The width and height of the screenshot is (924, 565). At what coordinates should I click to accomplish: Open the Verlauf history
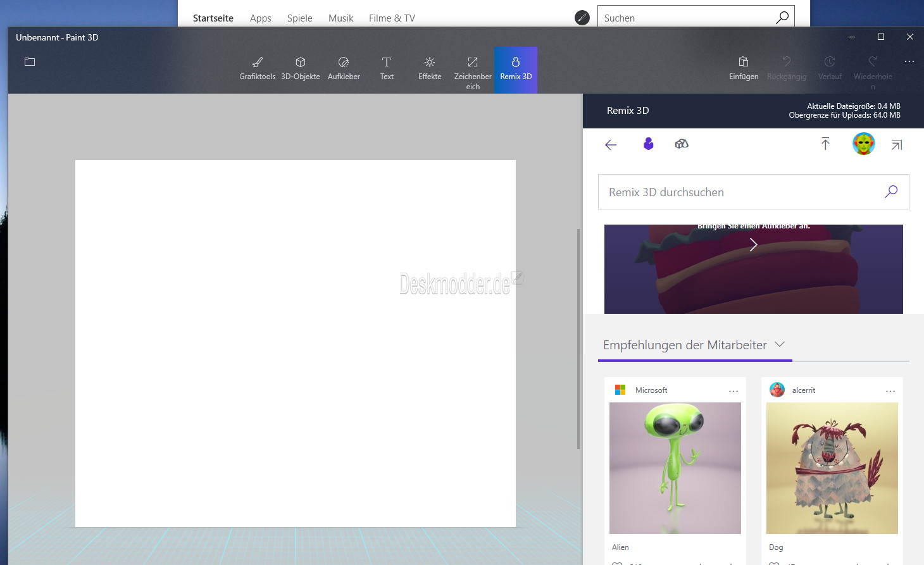click(x=830, y=68)
